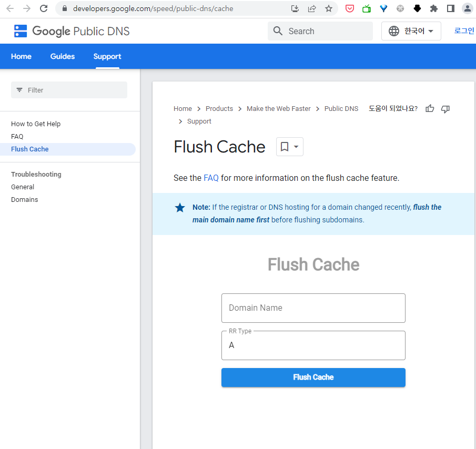Open General troubleshooting page
The height and width of the screenshot is (449, 476).
coord(23,187)
